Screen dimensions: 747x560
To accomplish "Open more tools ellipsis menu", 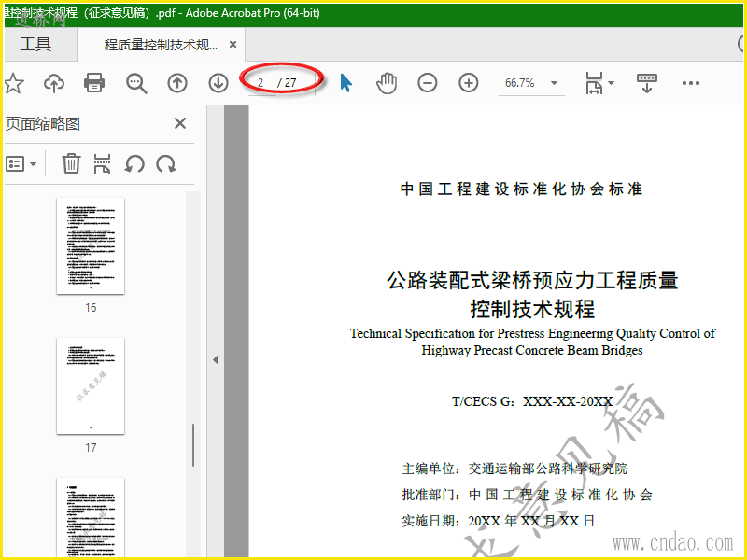I will click(691, 83).
